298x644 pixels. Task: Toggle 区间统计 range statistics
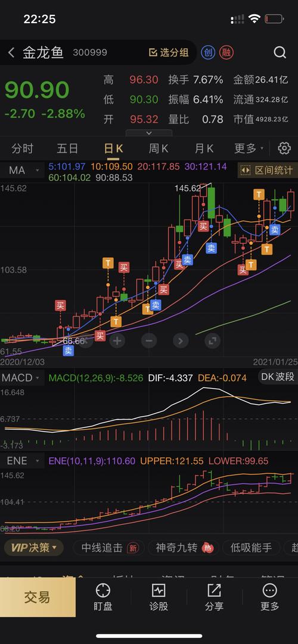[x=268, y=170]
